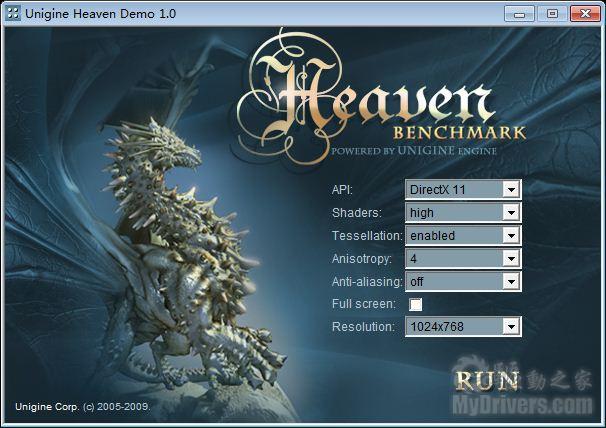Screen dimensions: 606x428
Task: Click the Unigine app icon in title bar
Action: [13, 14]
